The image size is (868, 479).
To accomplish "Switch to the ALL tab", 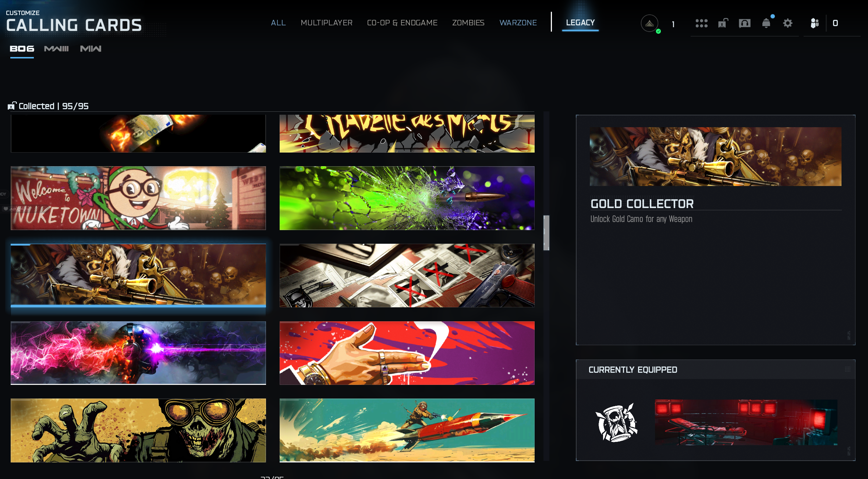I will [x=278, y=23].
